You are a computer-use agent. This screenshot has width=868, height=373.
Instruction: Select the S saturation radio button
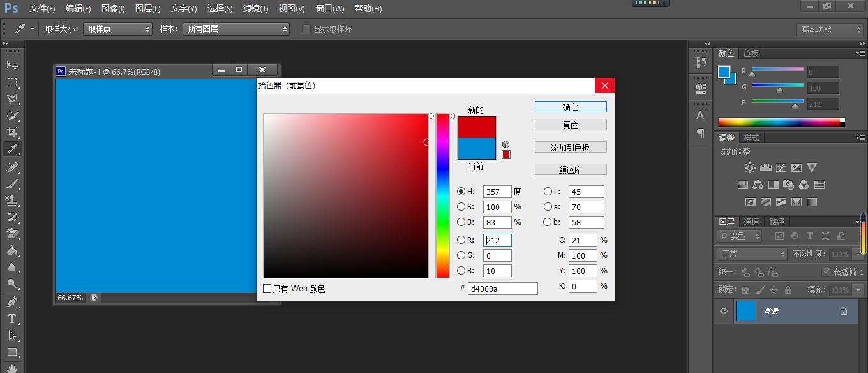click(x=462, y=206)
